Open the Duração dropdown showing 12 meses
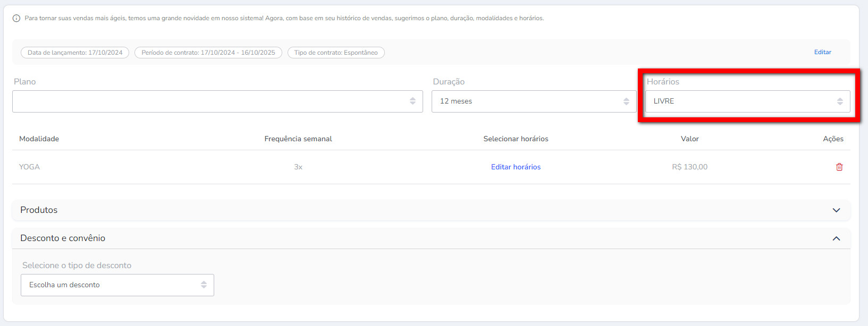868x326 pixels. pyautogui.click(x=526, y=101)
